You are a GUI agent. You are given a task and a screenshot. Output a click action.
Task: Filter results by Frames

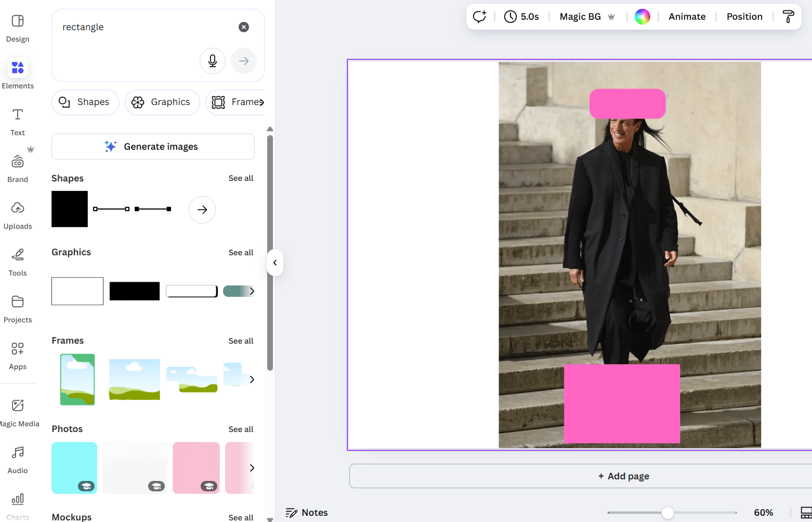click(x=235, y=102)
